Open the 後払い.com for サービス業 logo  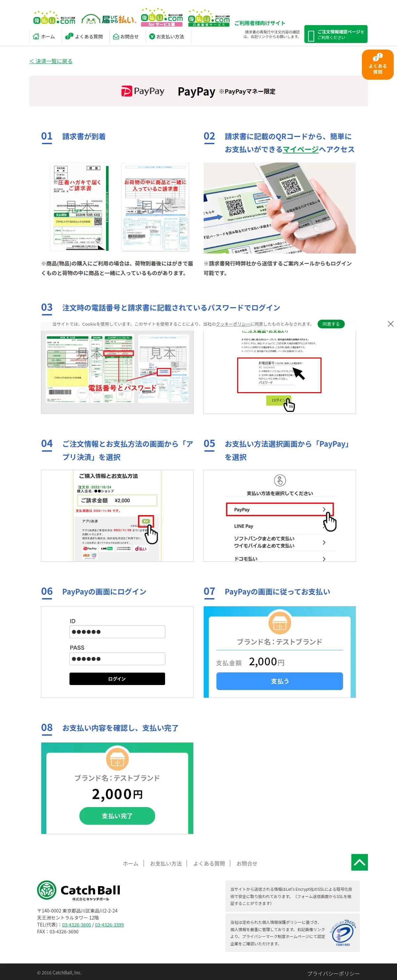pos(162,18)
